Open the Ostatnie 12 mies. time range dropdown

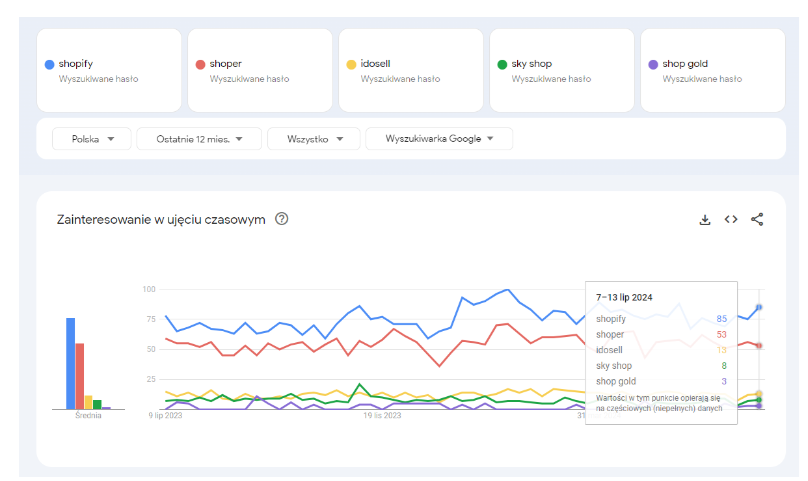198,139
